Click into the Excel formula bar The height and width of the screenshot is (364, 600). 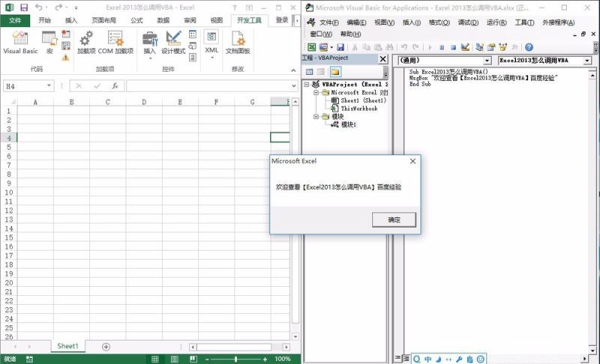(208, 86)
